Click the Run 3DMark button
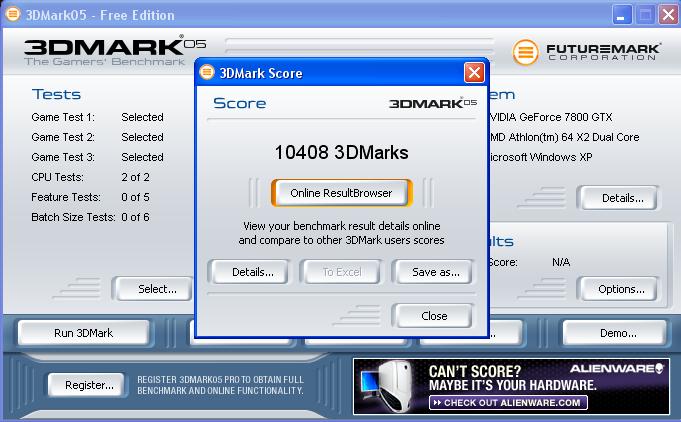Screen dimensions: 681x422 [x=83, y=333]
